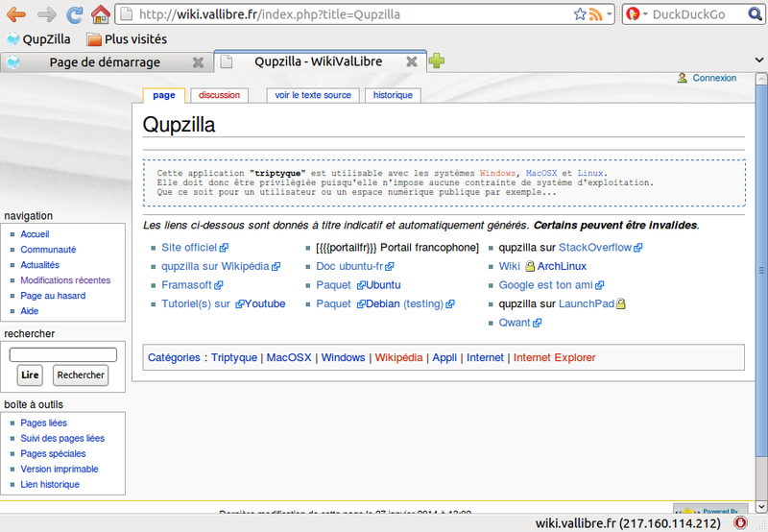
Task: Click the AdBlock icon in status bar
Action: point(740,523)
